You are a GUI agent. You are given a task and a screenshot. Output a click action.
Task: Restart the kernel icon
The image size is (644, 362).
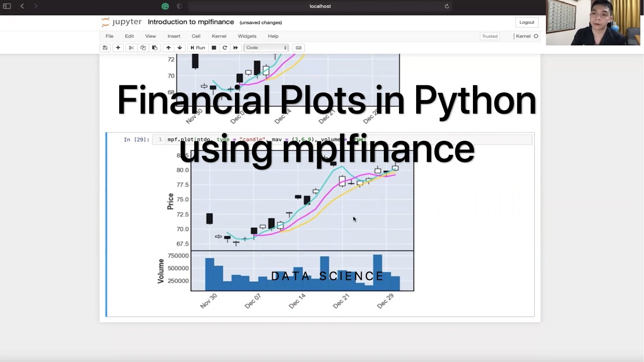click(225, 48)
